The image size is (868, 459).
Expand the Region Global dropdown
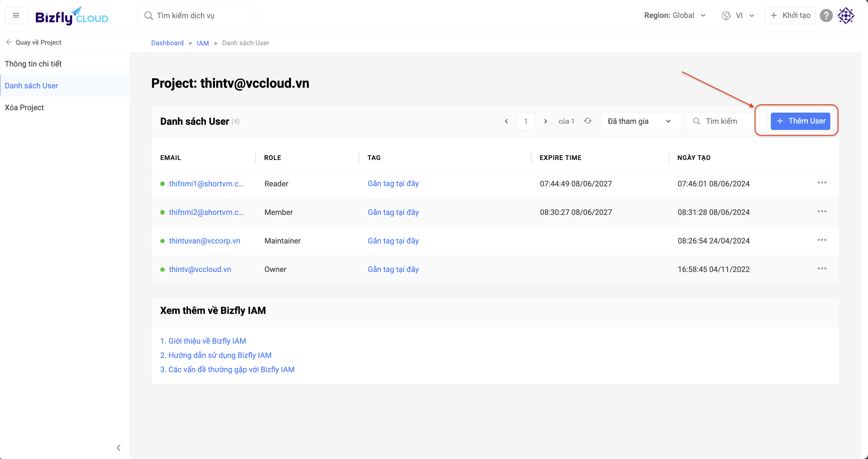675,15
